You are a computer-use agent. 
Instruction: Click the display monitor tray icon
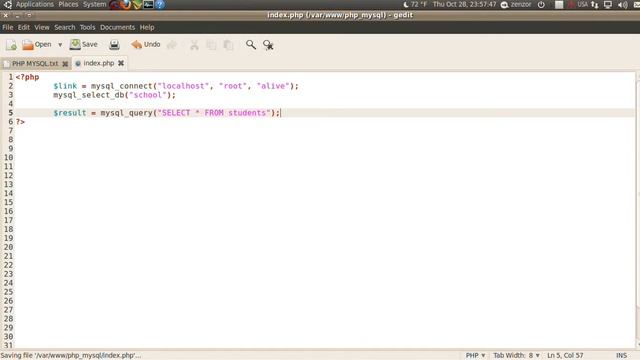[x=608, y=5]
